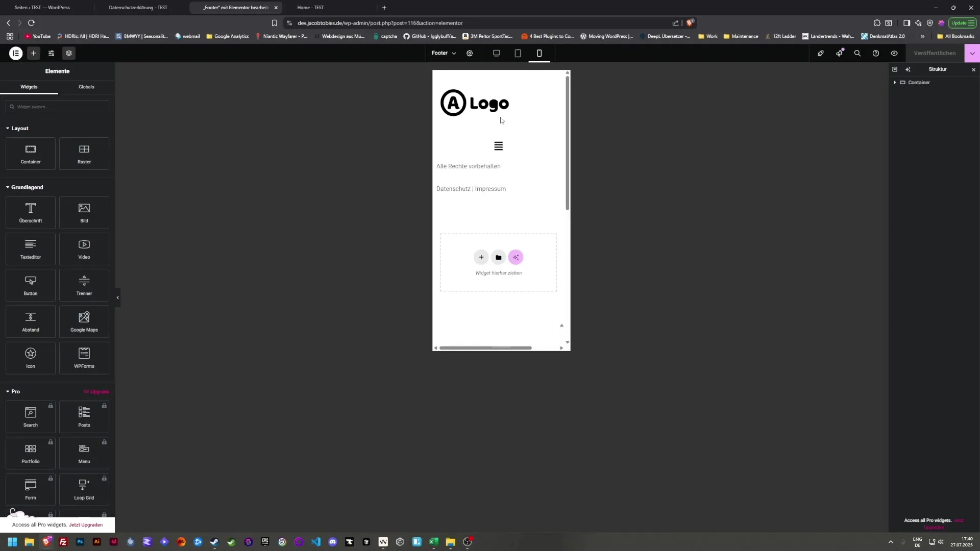The image size is (980, 551).
Task: Add template via folder icon
Action: coord(498,258)
